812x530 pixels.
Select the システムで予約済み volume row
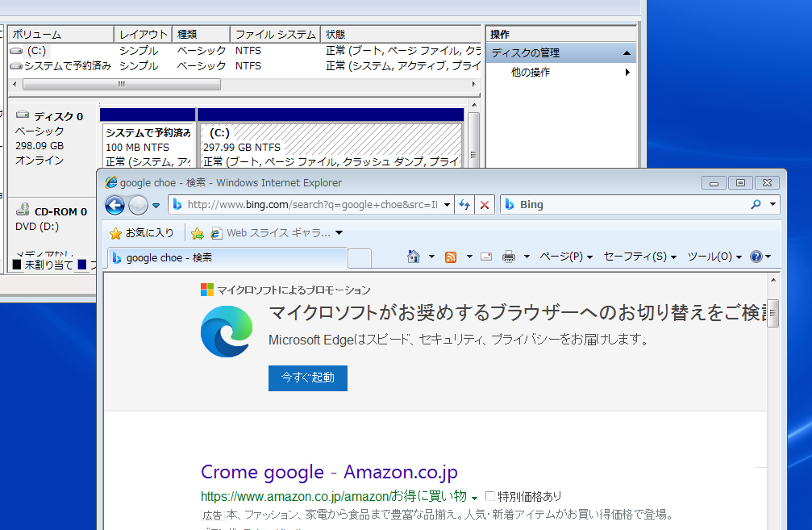(x=244, y=66)
